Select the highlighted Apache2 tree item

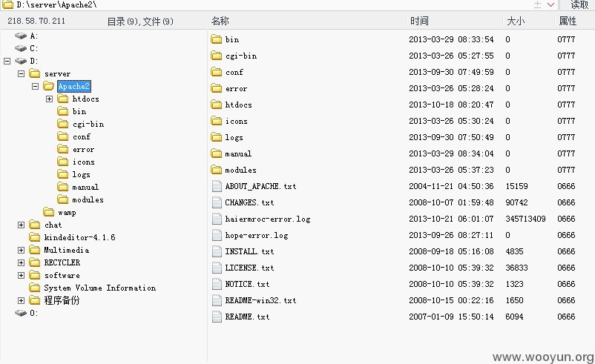coord(74,86)
